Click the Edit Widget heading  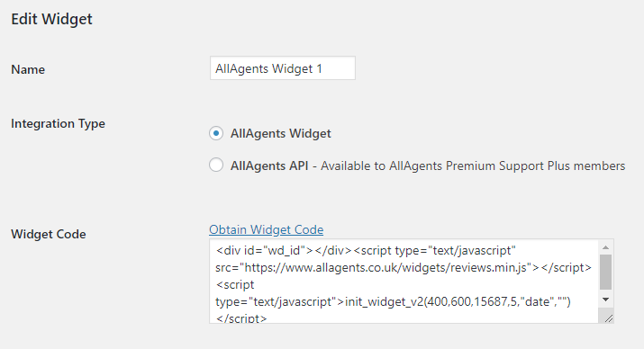(x=51, y=19)
